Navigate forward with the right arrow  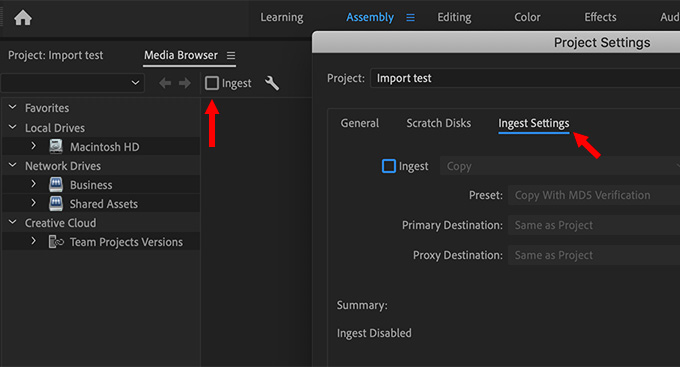point(185,83)
